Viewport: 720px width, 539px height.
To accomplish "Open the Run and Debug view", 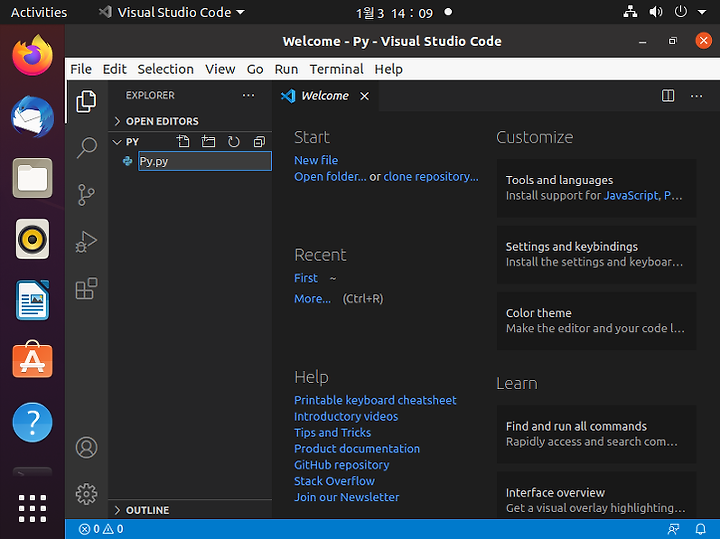I will (86, 242).
